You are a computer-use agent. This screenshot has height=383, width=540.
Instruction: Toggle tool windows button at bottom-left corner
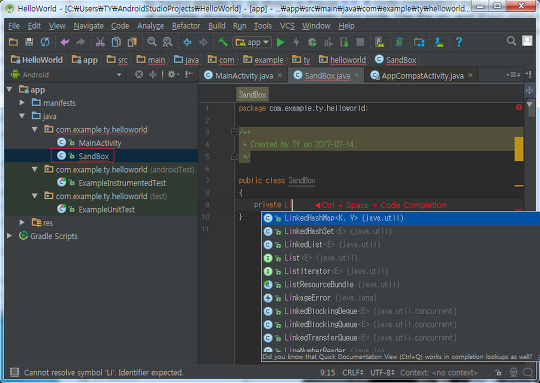click(x=14, y=372)
